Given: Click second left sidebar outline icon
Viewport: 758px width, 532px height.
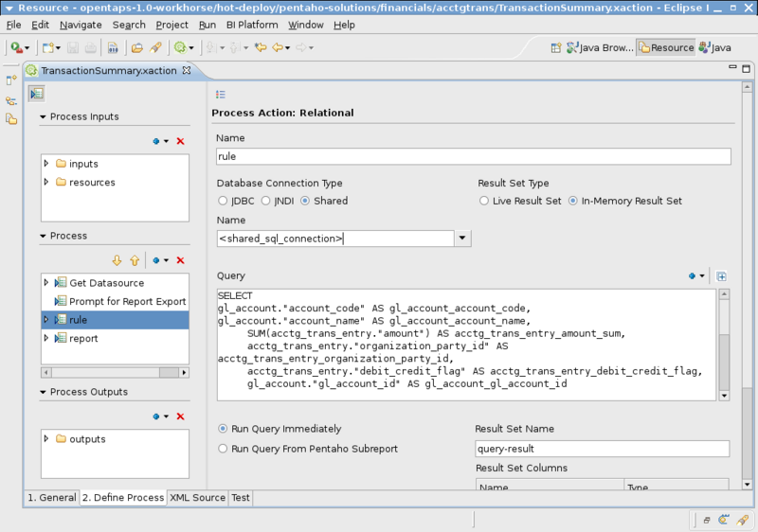Looking at the screenshot, I should pos(11,101).
